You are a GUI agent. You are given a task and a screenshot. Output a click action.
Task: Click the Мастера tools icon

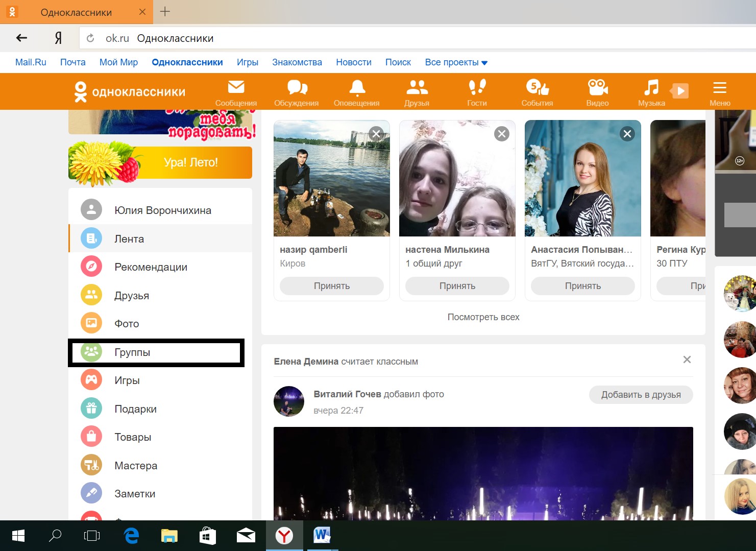click(91, 465)
